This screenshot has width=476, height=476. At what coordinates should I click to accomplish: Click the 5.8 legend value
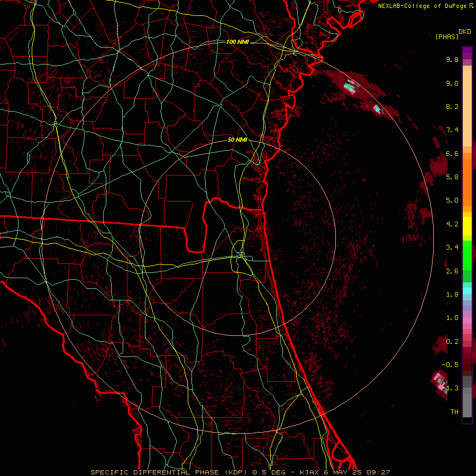point(452,177)
